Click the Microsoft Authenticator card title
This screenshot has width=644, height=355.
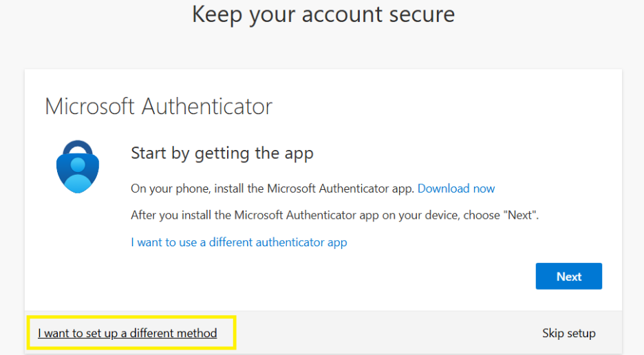(x=158, y=107)
